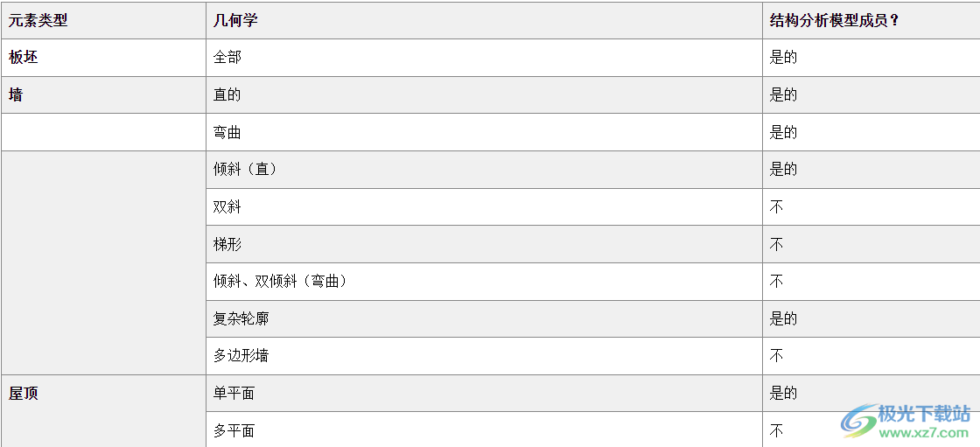This screenshot has height=447, width=980.
Task: Click the 梯形 geometry cell
Action: coord(227,245)
